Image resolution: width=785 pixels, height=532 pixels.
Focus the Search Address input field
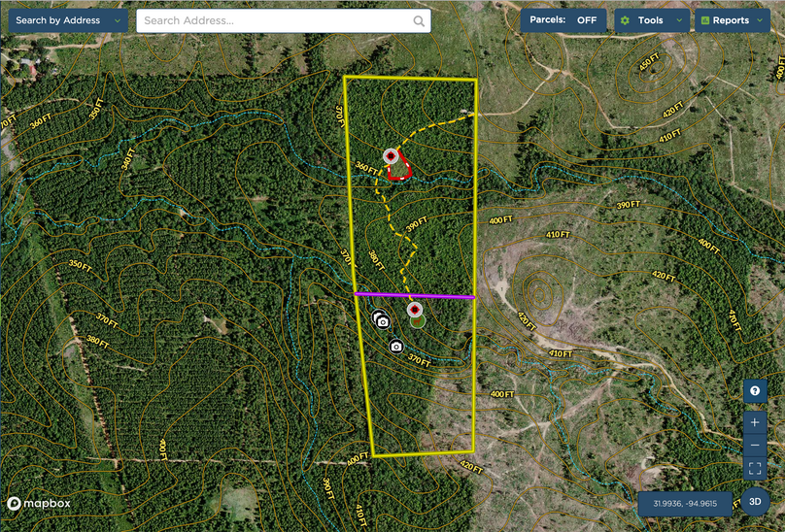click(x=275, y=20)
